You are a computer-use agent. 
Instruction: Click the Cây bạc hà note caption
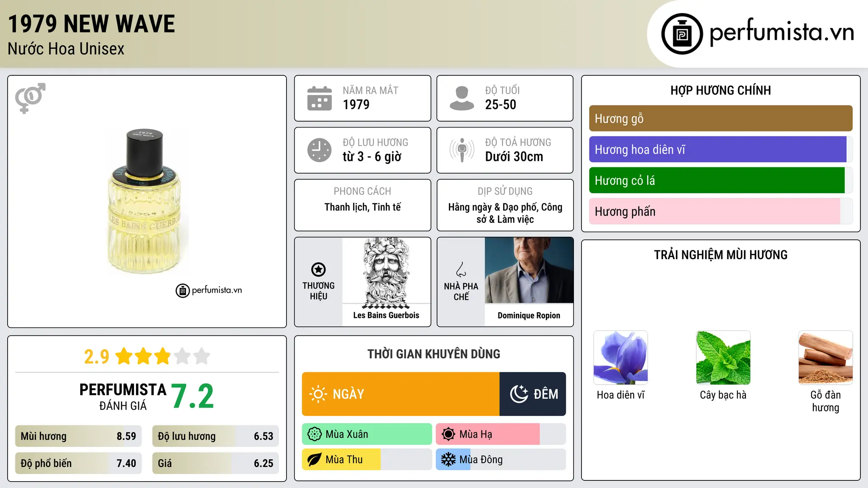point(723,395)
